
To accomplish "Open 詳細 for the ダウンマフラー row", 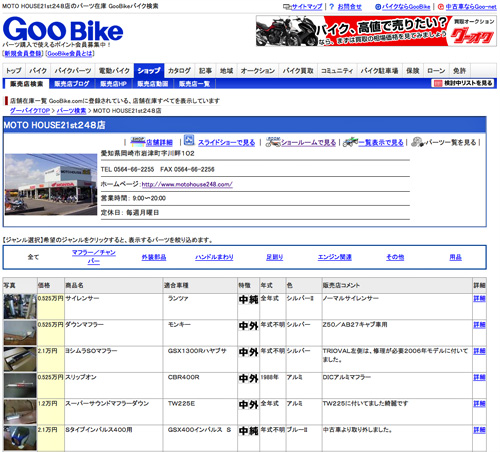I will (x=479, y=325).
